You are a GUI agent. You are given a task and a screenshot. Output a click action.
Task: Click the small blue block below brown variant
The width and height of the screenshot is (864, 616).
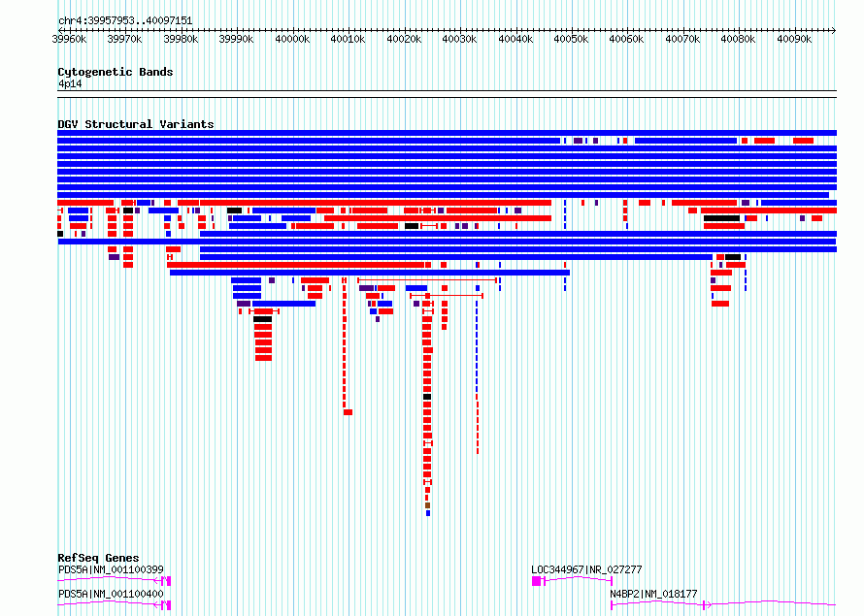coord(428,513)
